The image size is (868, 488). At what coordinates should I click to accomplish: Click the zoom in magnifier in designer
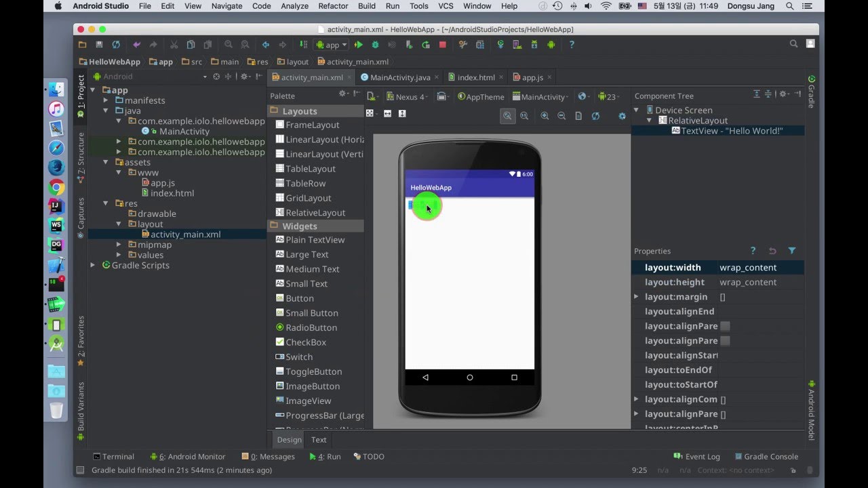(x=545, y=116)
